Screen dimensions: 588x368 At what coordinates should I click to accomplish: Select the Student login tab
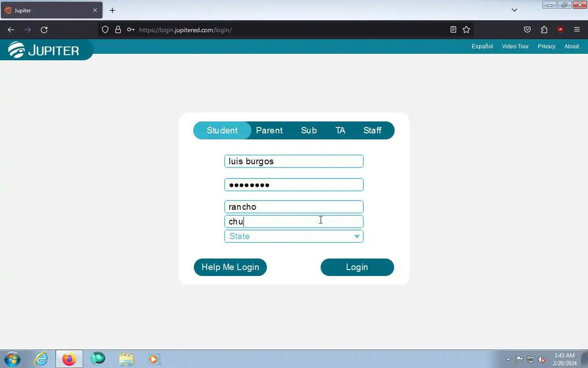(222, 131)
